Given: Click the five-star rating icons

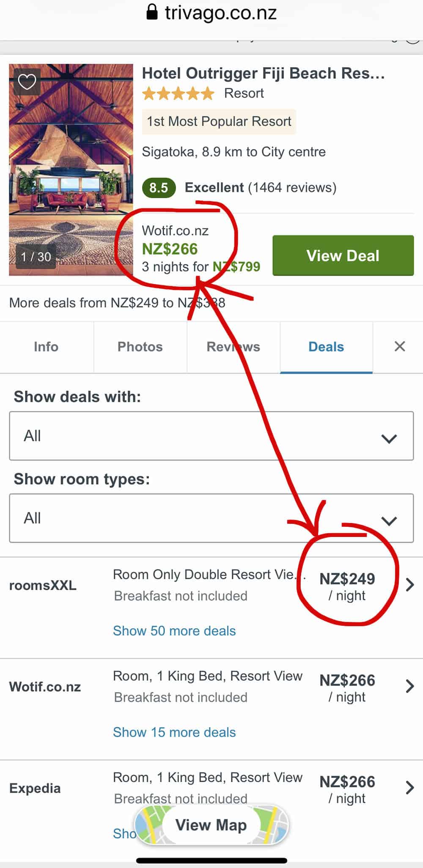Looking at the screenshot, I should point(178,93).
